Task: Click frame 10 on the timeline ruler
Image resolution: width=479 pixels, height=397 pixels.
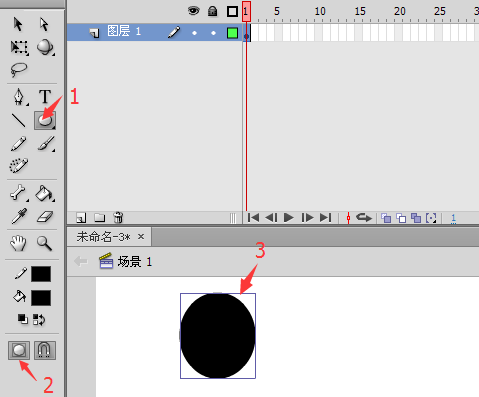Action: [319, 11]
